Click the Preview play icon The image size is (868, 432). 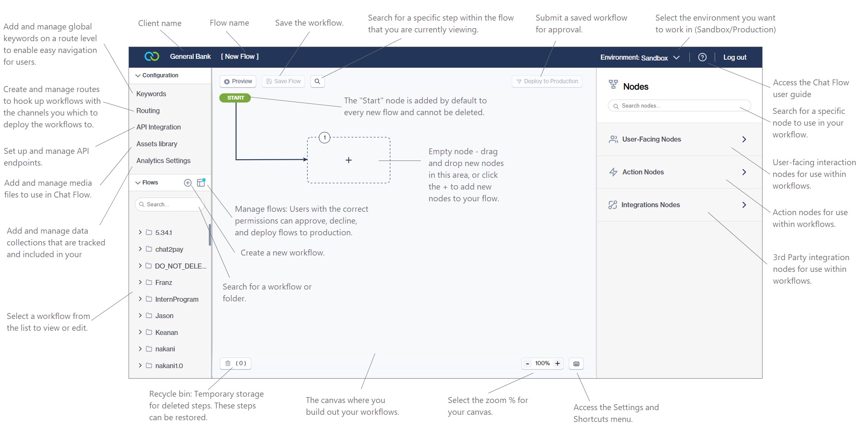point(227,81)
